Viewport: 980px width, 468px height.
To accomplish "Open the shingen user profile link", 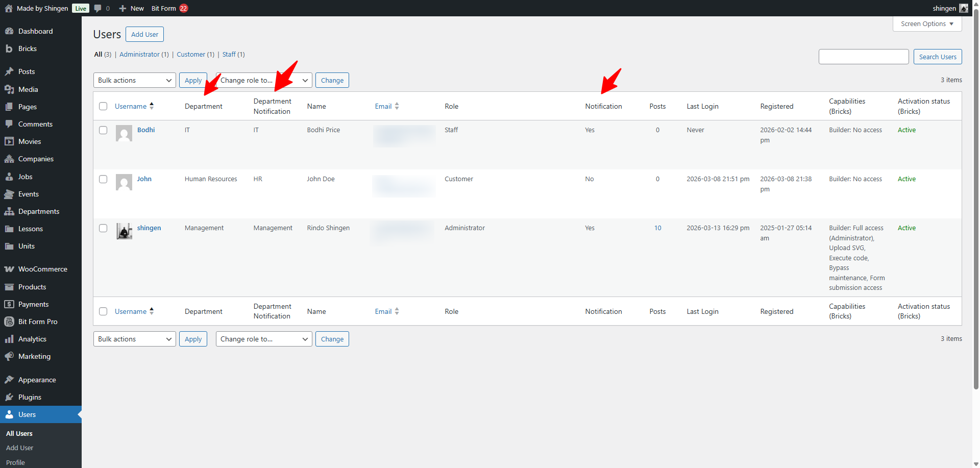I will click(149, 228).
